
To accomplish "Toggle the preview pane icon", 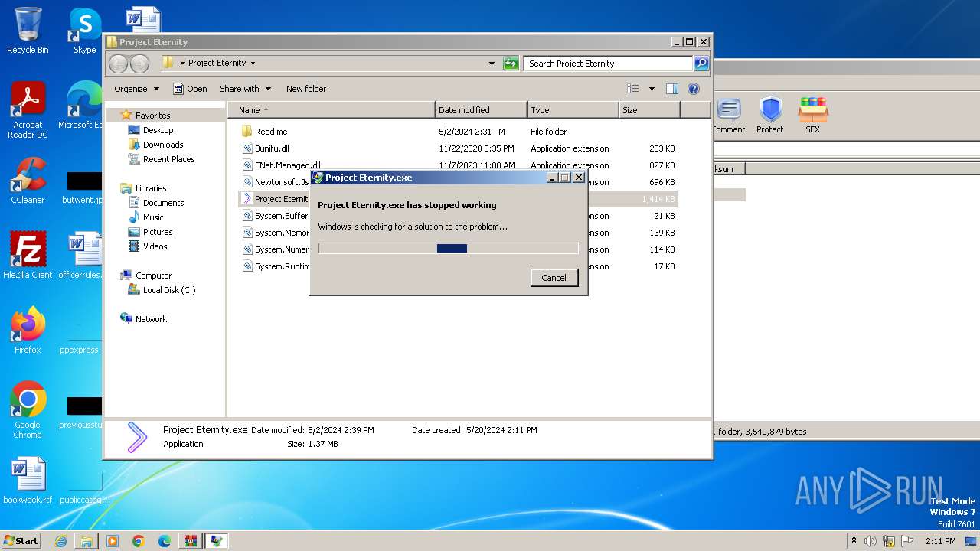I will (671, 89).
